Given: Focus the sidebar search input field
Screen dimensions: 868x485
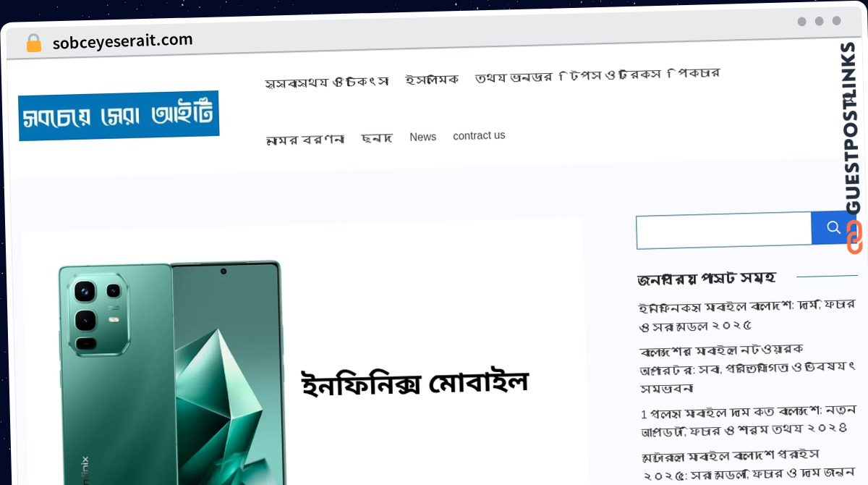Looking at the screenshot, I should pyautogui.click(x=724, y=230).
